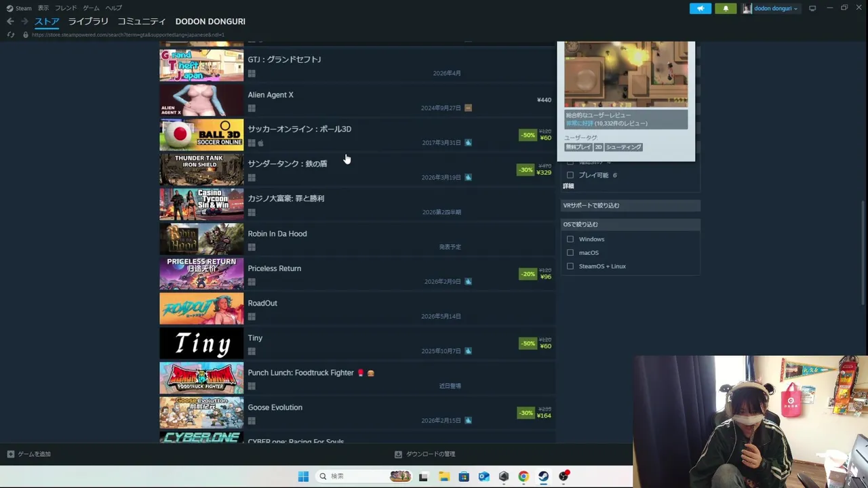Open the GTJ : グランドセフトJ listing

click(357, 66)
